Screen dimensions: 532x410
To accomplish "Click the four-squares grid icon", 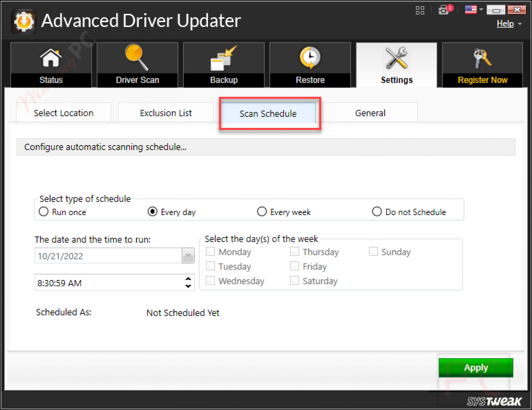I will [420, 10].
